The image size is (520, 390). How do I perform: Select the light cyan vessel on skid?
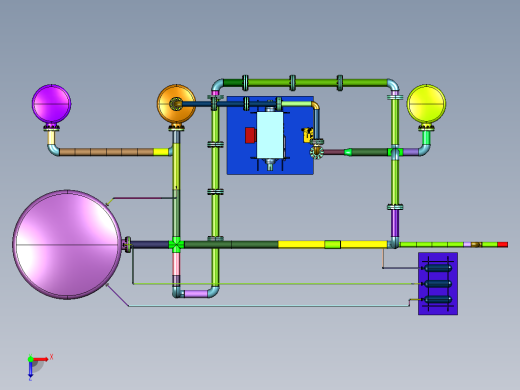click(x=270, y=135)
